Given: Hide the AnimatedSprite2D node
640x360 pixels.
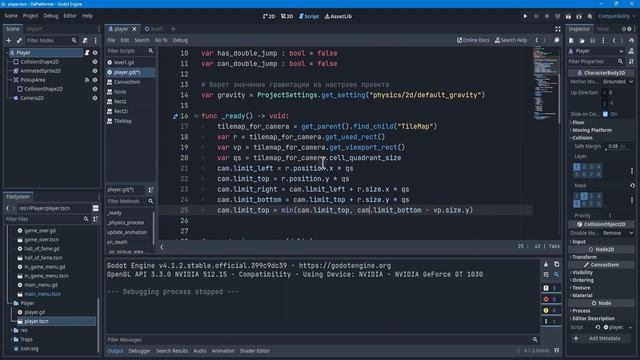Looking at the screenshot, I should click(95, 71).
